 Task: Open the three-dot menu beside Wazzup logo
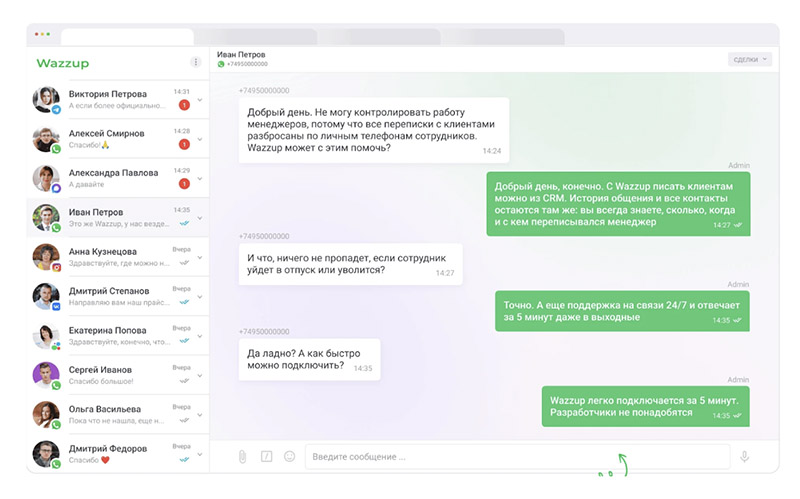coord(196,62)
